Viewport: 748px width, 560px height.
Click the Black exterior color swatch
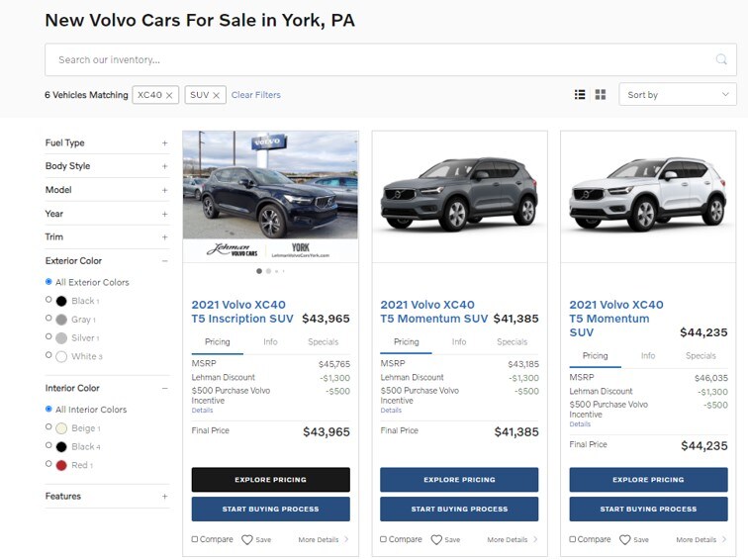(61, 301)
